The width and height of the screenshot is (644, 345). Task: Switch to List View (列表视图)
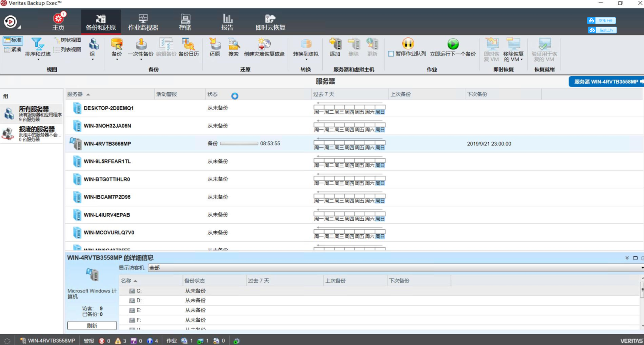pyautogui.click(x=68, y=50)
